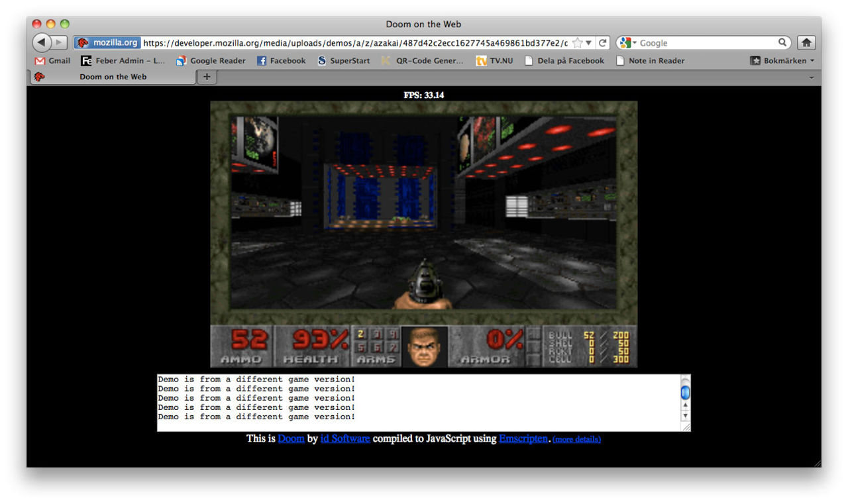Click the Home button
This screenshot has width=848, height=504.
tap(806, 42)
